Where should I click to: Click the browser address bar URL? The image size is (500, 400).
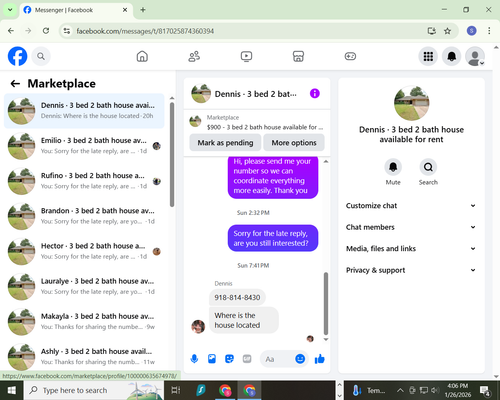click(x=145, y=31)
